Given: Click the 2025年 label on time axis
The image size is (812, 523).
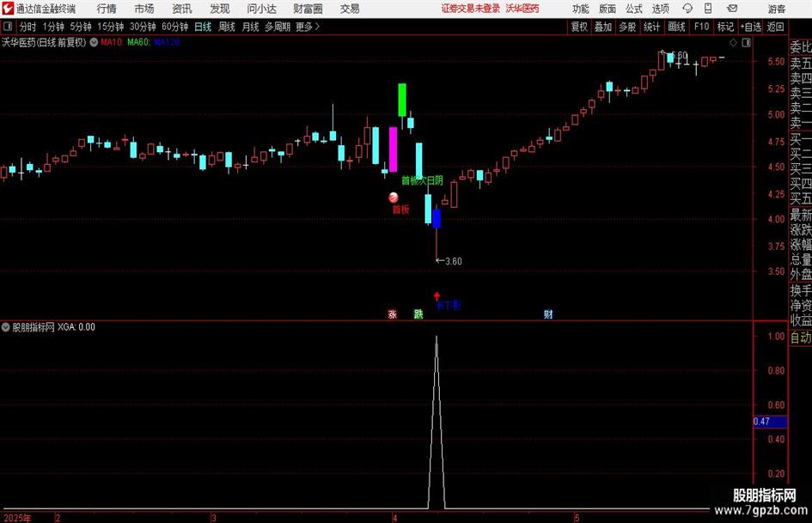Looking at the screenshot, I should 17,518.
